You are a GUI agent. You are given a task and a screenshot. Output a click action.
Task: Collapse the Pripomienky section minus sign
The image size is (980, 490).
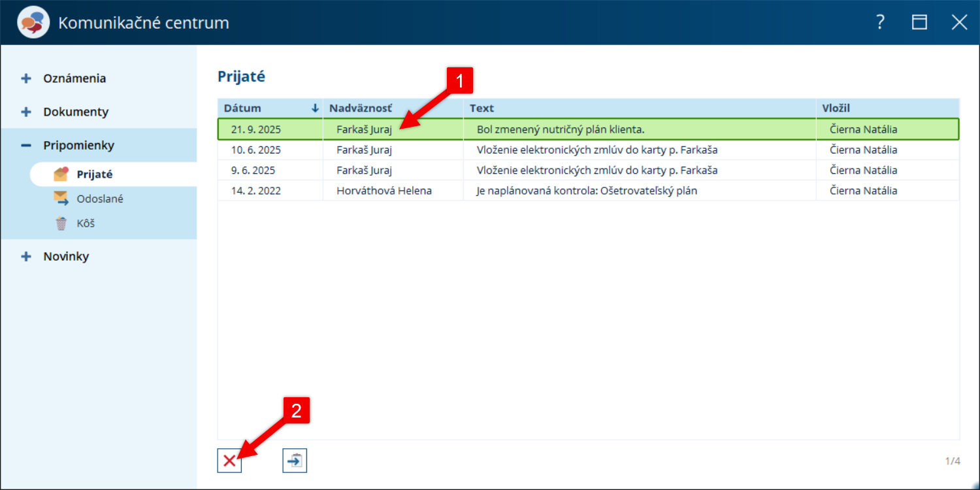pos(26,145)
